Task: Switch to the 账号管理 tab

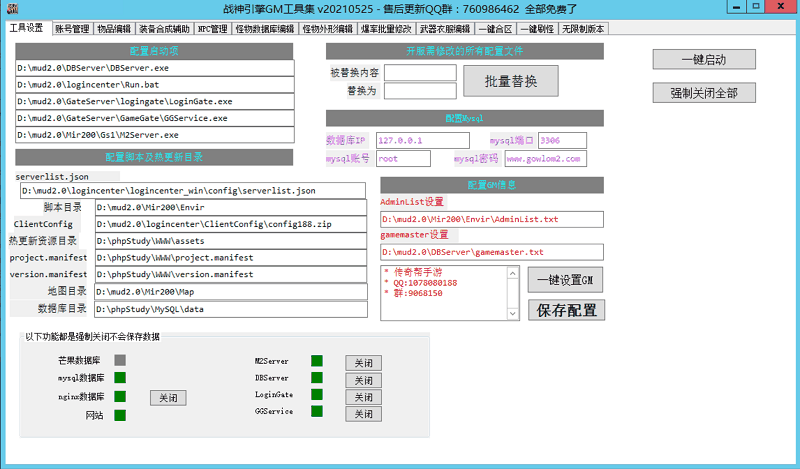Action: point(72,29)
